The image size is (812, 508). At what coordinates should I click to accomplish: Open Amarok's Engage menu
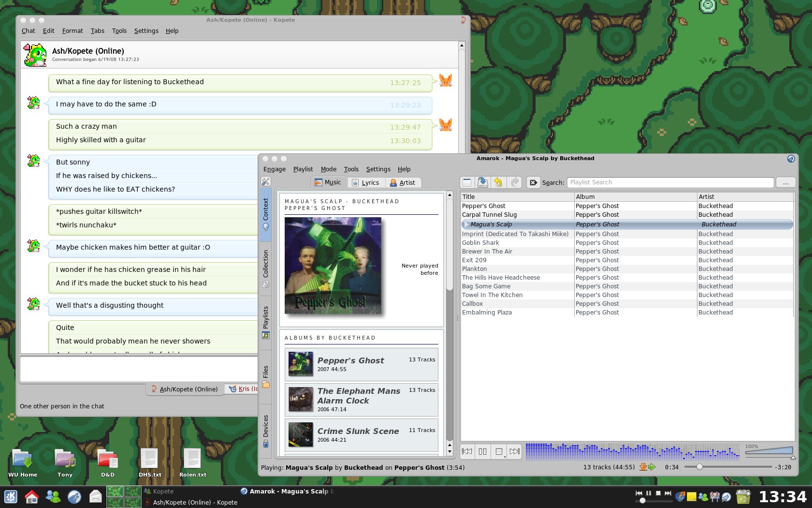(275, 169)
